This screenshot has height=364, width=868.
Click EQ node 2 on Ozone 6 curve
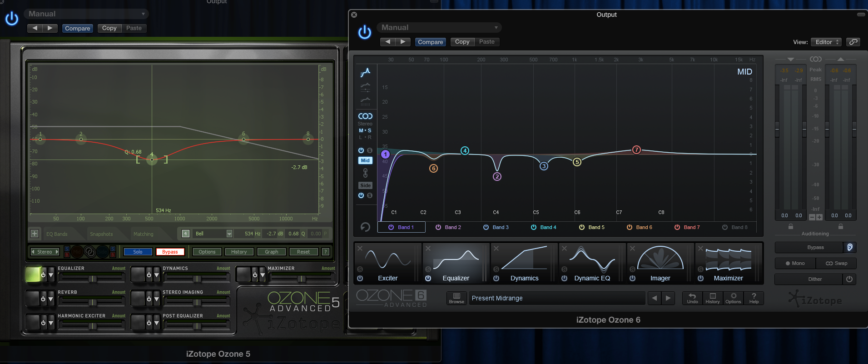pos(497,176)
